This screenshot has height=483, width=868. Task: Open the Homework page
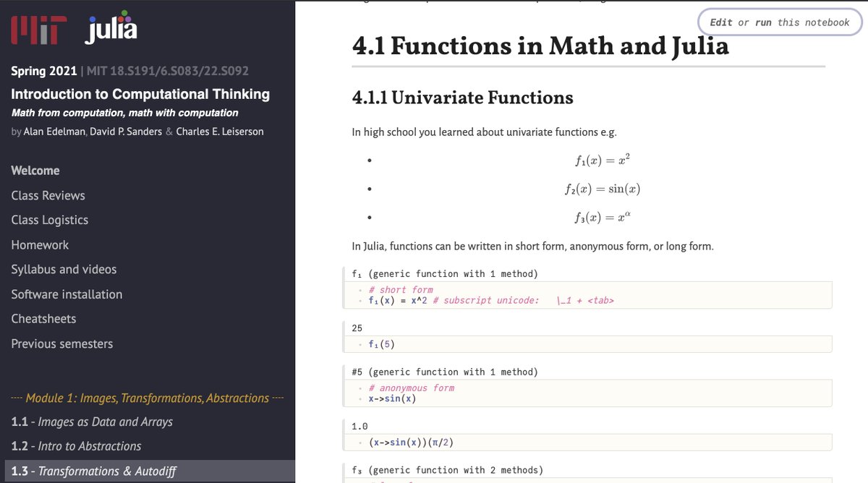point(40,244)
